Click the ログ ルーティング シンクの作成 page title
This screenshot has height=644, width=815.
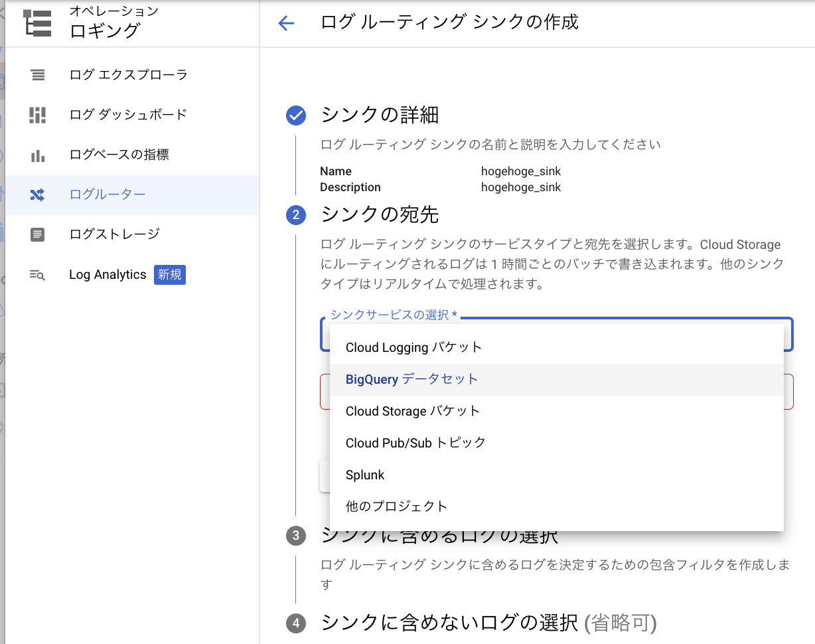click(x=449, y=22)
